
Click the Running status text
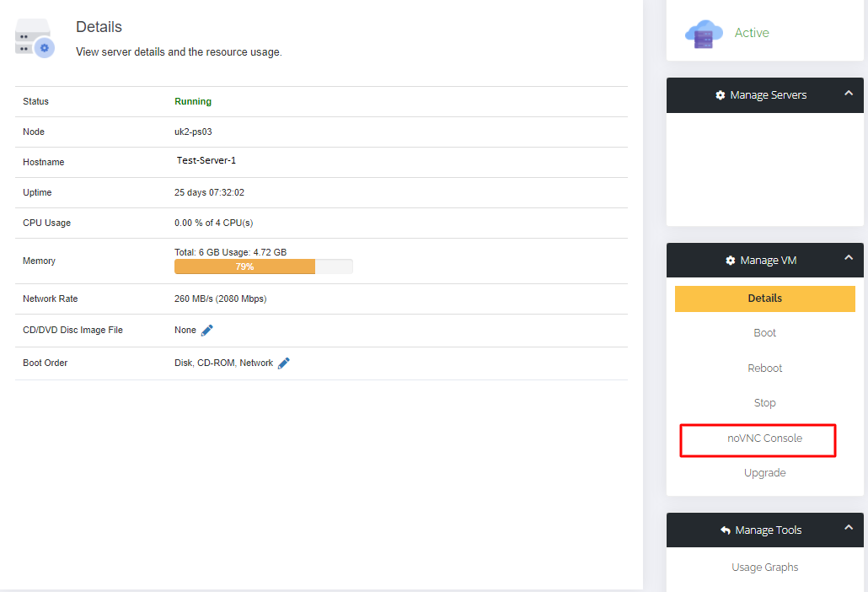pos(193,101)
